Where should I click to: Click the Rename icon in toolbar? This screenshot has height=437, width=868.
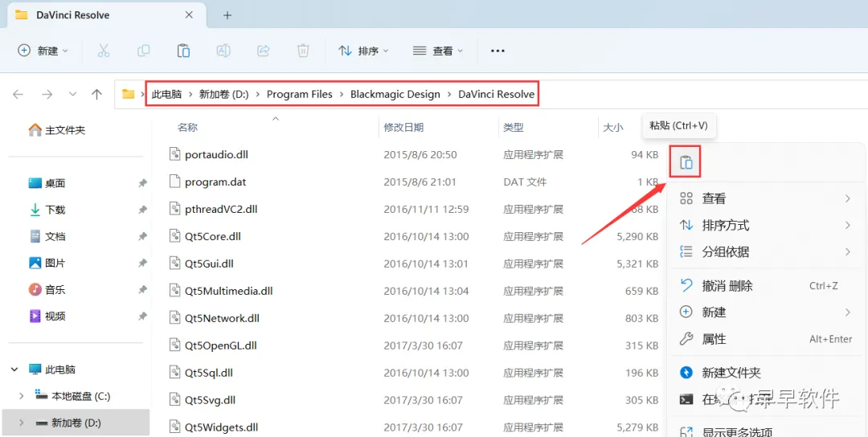coord(223,51)
